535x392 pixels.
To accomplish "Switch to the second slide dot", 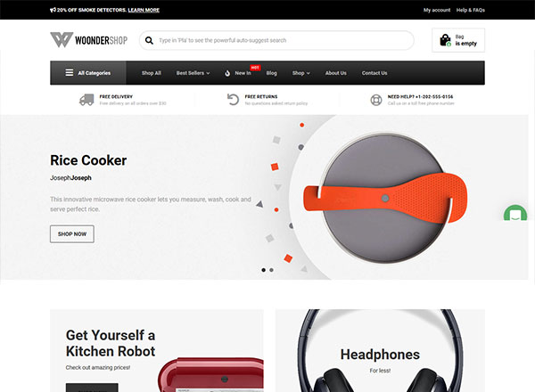I will (271, 270).
